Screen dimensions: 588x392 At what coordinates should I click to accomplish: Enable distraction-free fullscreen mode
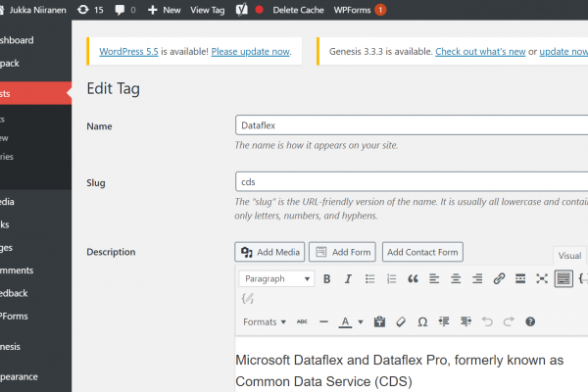coord(542,278)
